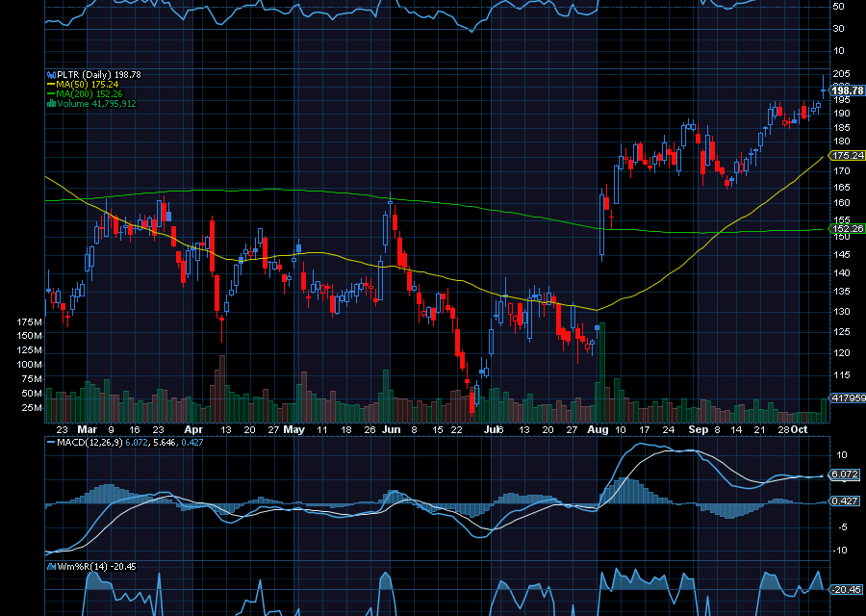Click the 165 price axis label
Image resolution: width=866 pixels, height=616 pixels.
click(x=842, y=188)
